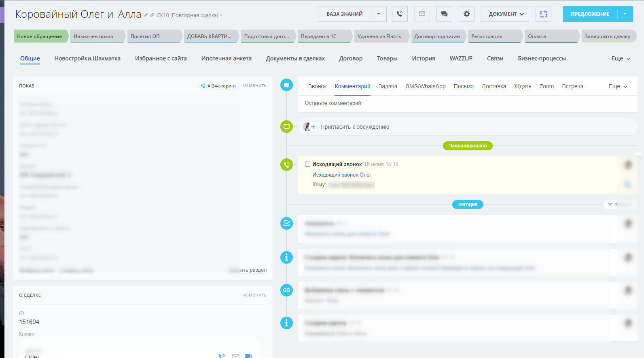Viewport: 644px width, 358px height.
Task: Click the AI24-скоринг badge
Action: click(x=219, y=86)
